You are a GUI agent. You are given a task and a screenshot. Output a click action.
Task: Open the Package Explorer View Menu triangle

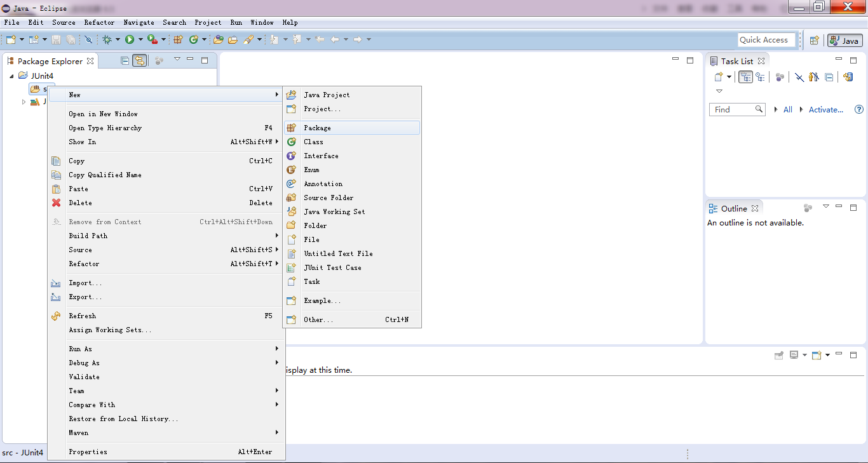pyautogui.click(x=177, y=59)
